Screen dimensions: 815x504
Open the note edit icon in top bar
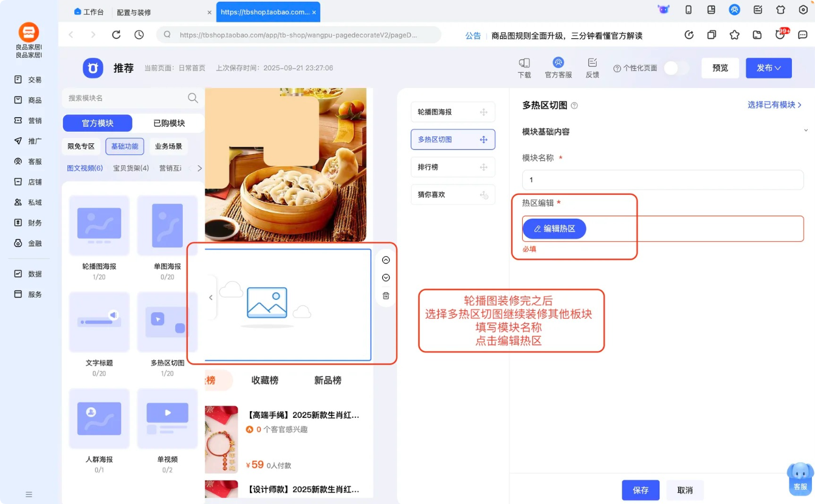tap(758, 10)
